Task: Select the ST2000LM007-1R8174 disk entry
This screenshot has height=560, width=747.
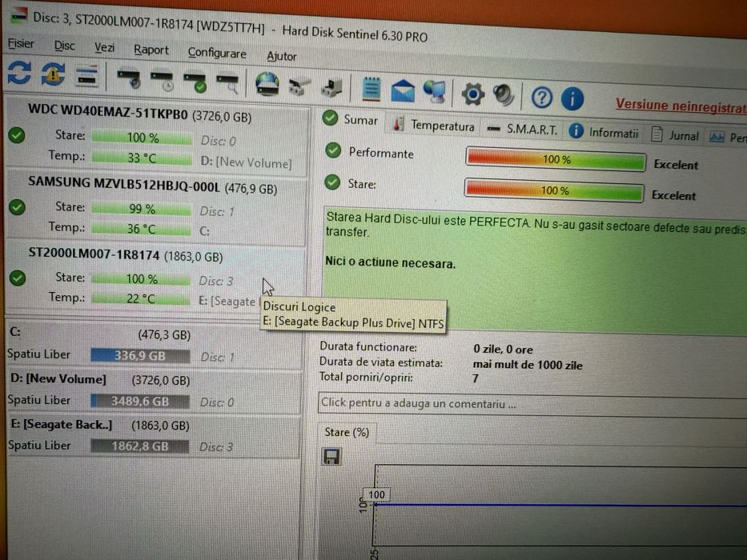Action: (155, 277)
